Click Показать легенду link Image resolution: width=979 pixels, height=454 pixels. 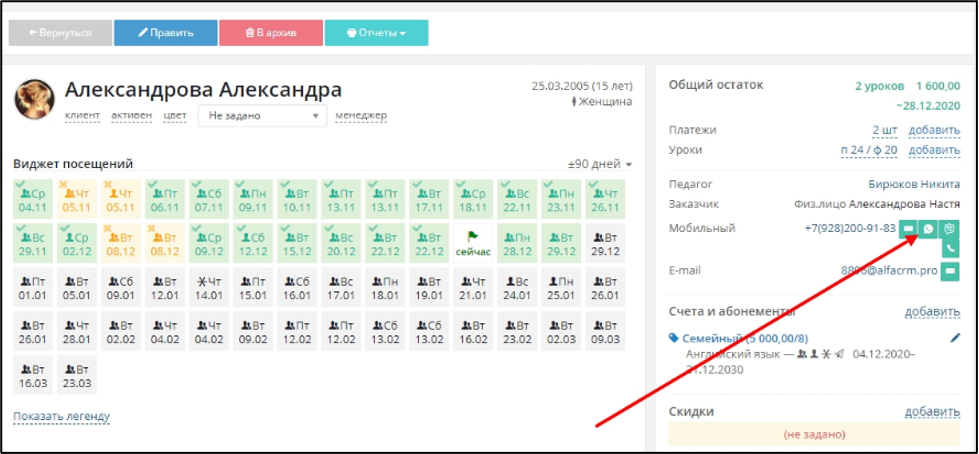tap(62, 416)
